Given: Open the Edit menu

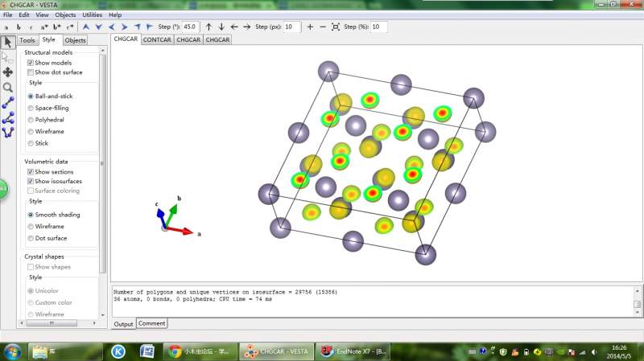Looking at the screenshot, I should pyautogui.click(x=24, y=14).
